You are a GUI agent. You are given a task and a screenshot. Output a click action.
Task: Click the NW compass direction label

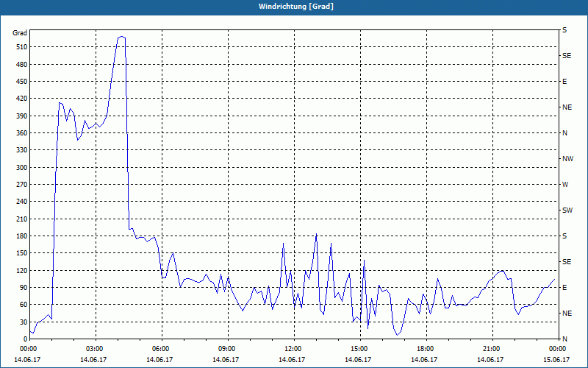[x=567, y=159]
